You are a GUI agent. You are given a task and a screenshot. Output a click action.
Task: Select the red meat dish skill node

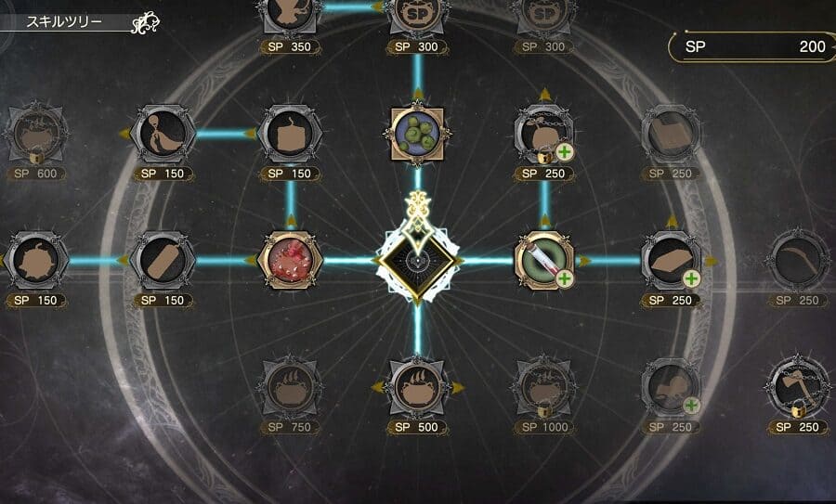[291, 261]
